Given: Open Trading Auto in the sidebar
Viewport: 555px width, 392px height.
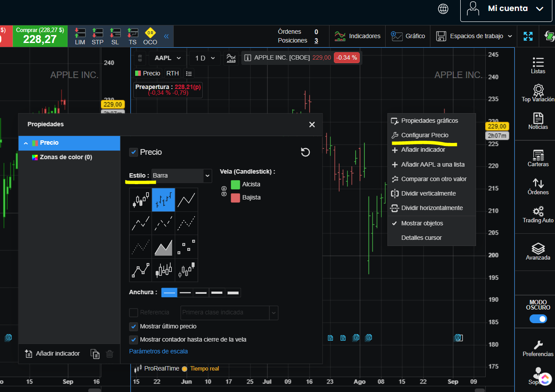Looking at the screenshot, I should pyautogui.click(x=538, y=214).
